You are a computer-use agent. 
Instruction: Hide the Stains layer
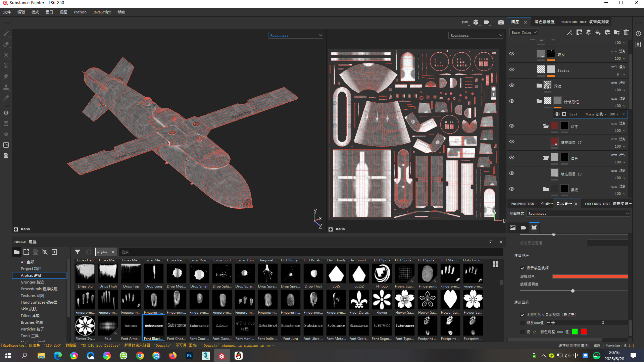512,69
